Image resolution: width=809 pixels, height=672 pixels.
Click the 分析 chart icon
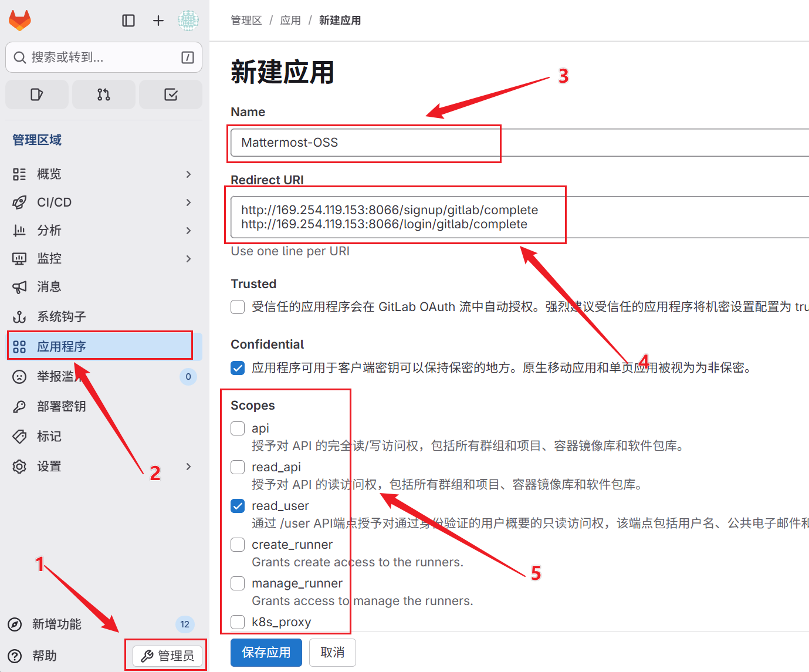19,231
